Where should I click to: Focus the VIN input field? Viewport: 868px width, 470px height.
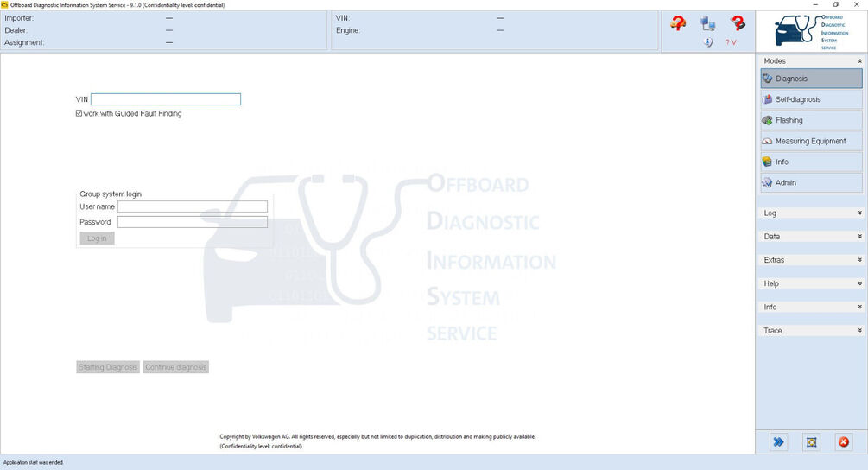pyautogui.click(x=166, y=99)
